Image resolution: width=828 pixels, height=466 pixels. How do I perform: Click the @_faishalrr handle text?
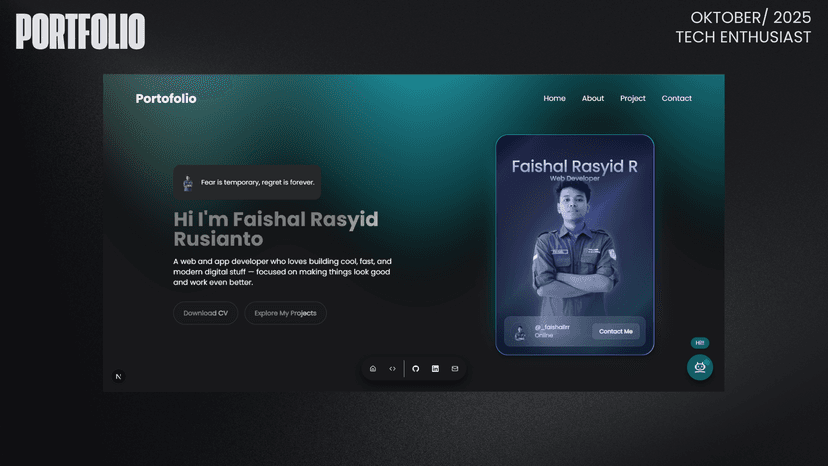pyautogui.click(x=552, y=327)
